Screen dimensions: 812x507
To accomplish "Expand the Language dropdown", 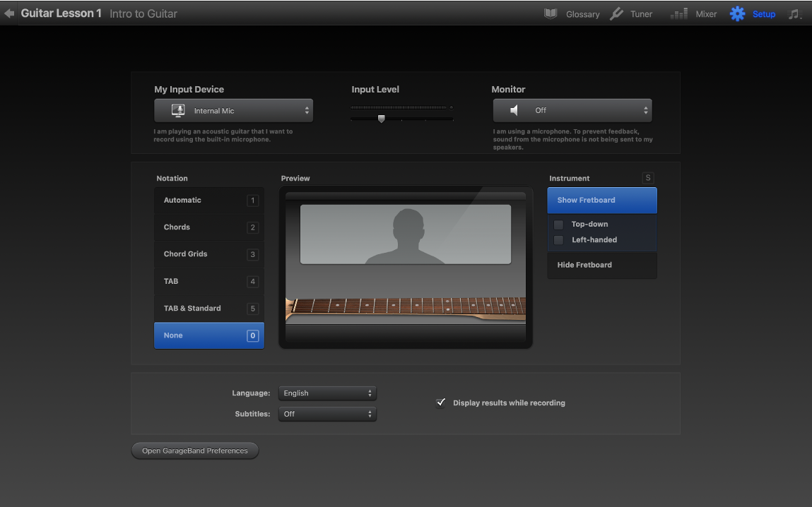I will click(327, 393).
